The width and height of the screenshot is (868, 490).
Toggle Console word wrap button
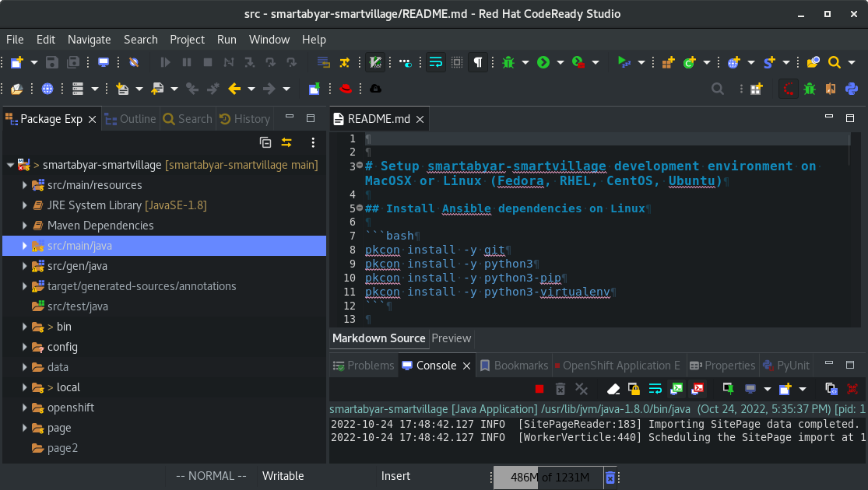click(x=655, y=390)
